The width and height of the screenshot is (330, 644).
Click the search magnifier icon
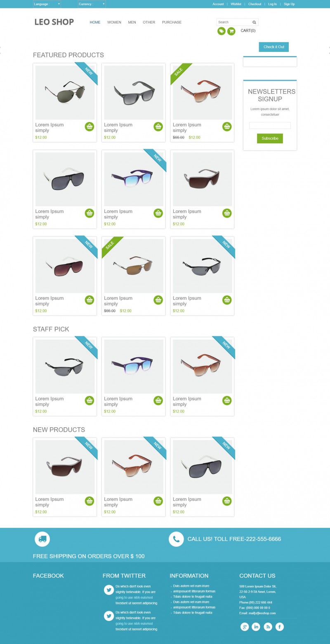tap(254, 22)
